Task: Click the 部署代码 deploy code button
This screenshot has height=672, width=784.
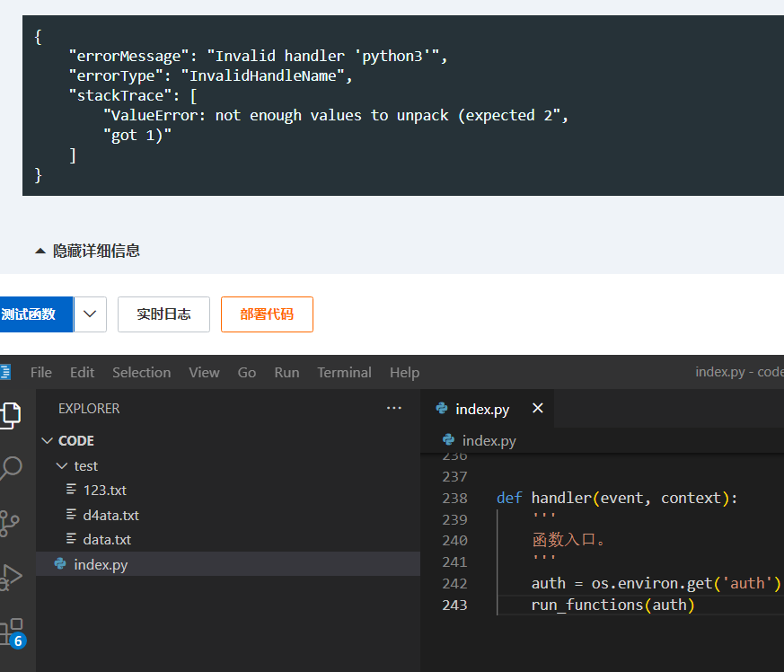Action: pos(267,314)
